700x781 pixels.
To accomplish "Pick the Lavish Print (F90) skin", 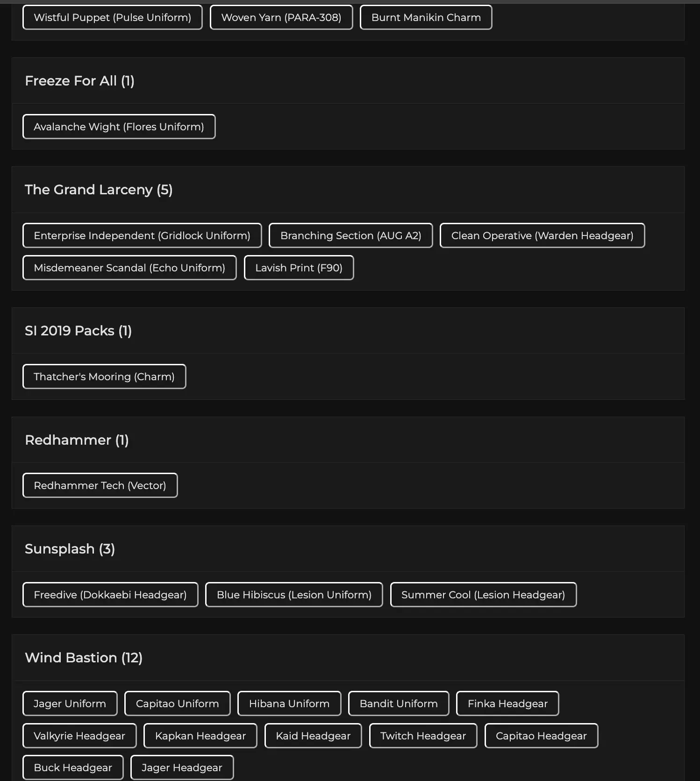I will pyautogui.click(x=299, y=268).
